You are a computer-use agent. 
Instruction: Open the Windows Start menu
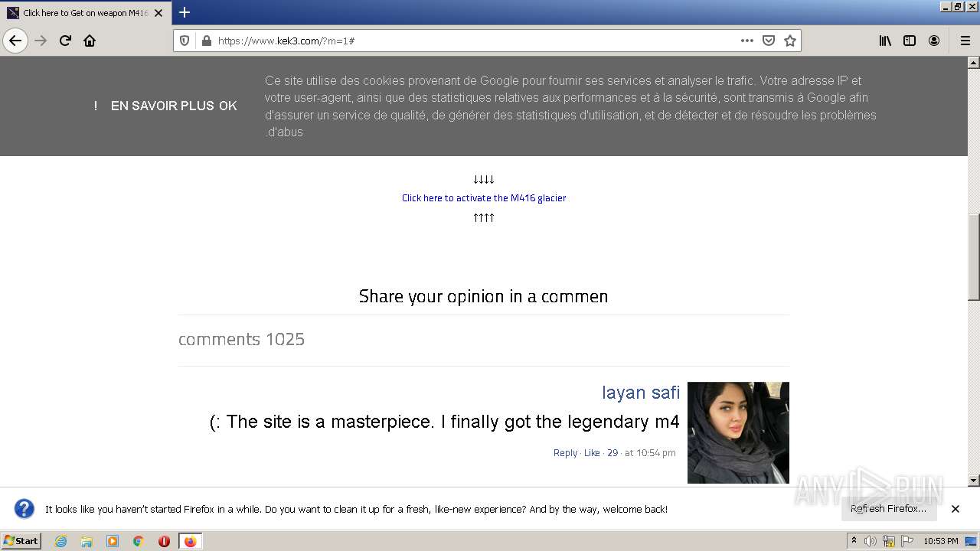(21, 540)
